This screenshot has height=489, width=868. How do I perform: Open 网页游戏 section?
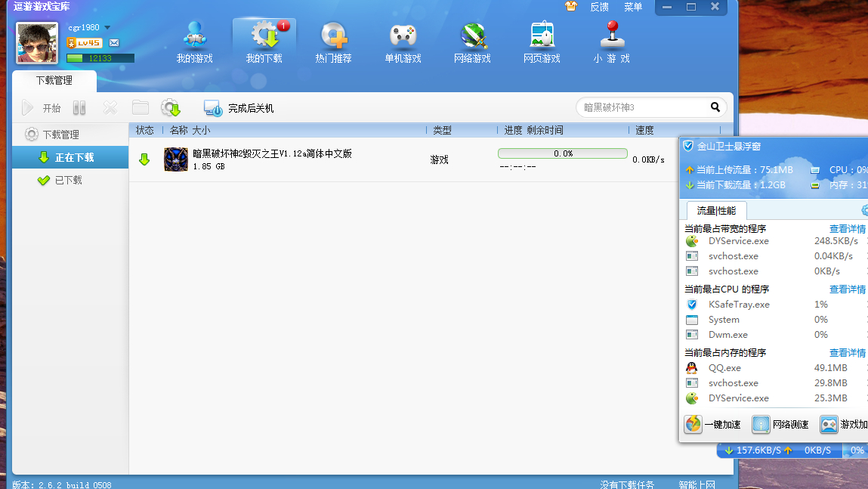tap(542, 42)
